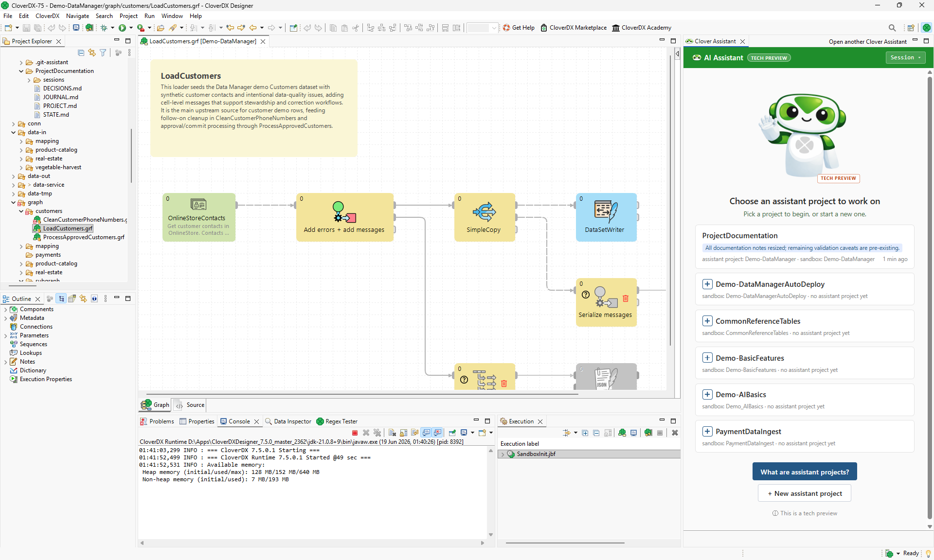Image resolution: width=934 pixels, height=560 pixels.
Task: Click the OnlineStoreContacts reader component
Action: click(x=199, y=217)
